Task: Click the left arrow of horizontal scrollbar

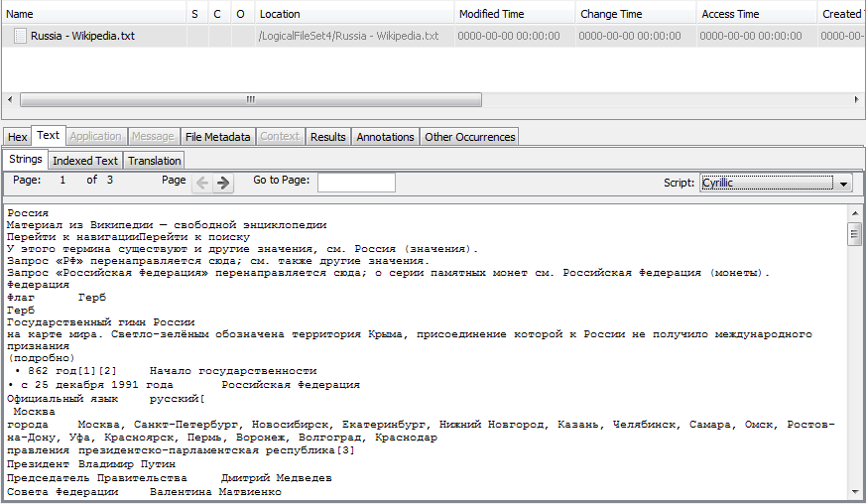Action: [x=10, y=99]
